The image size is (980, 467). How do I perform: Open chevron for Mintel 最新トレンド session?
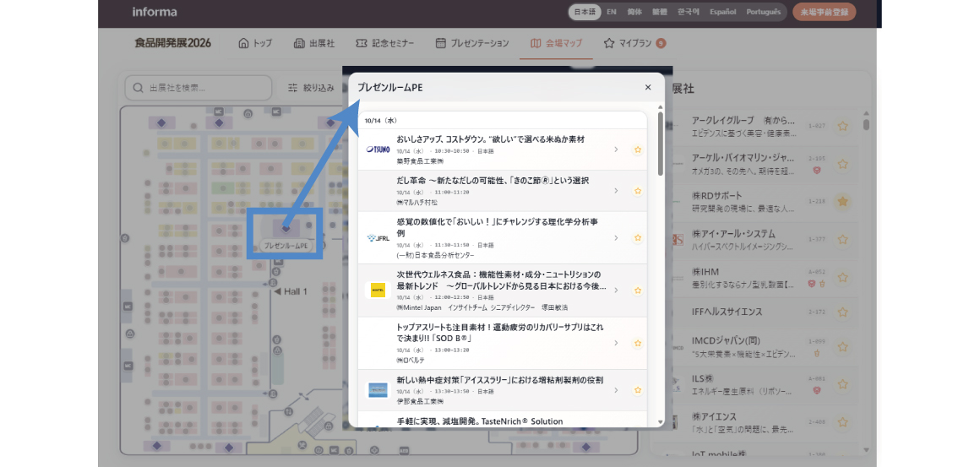point(616,291)
